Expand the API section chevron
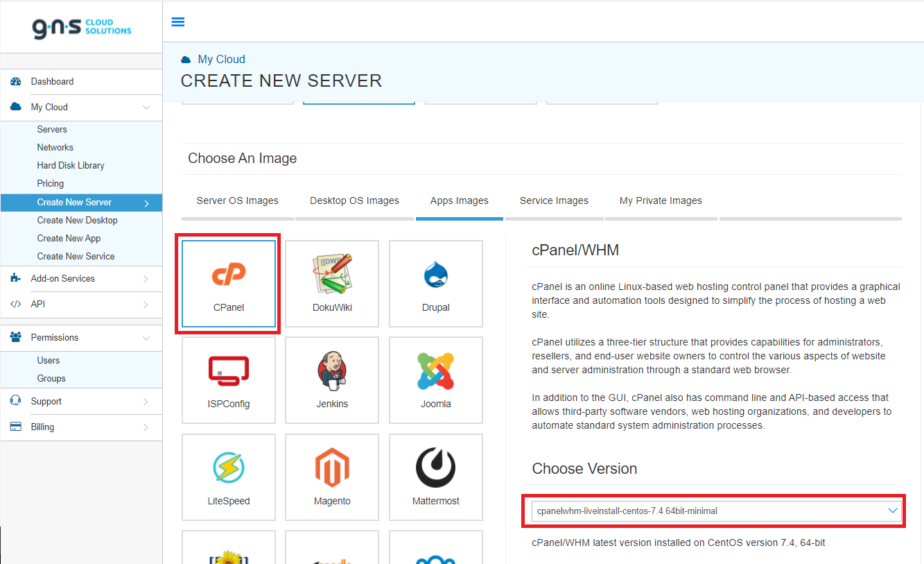This screenshot has width=924, height=564. (146, 304)
